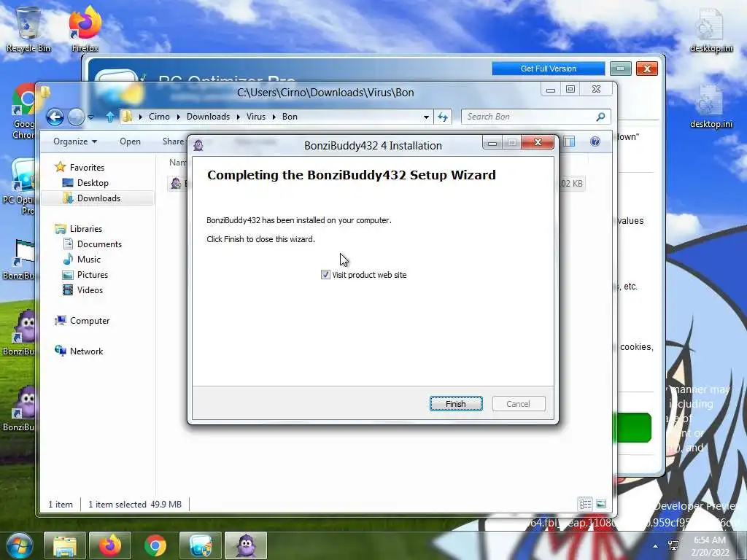Click File Explorer on the taskbar
747x560 pixels.
point(65,545)
